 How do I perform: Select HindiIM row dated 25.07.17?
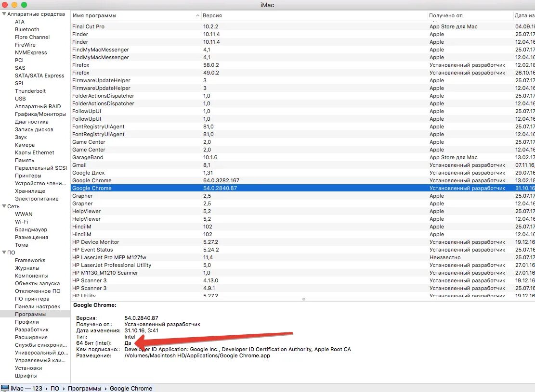(302, 227)
